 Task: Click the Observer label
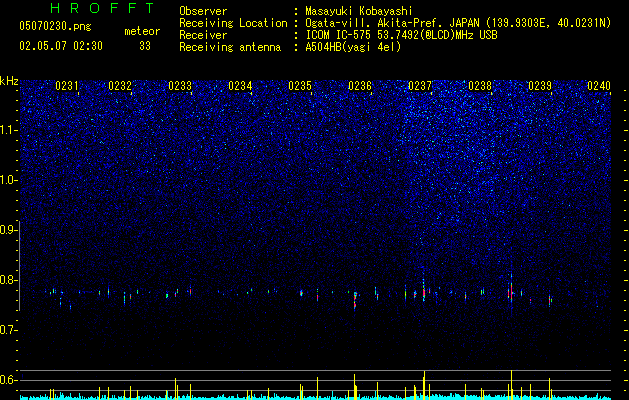203,11
